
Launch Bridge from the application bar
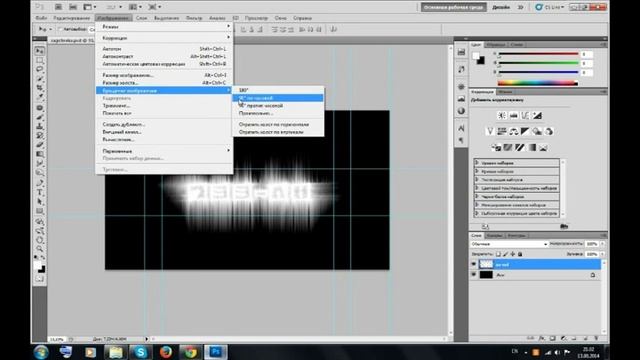click(x=59, y=7)
